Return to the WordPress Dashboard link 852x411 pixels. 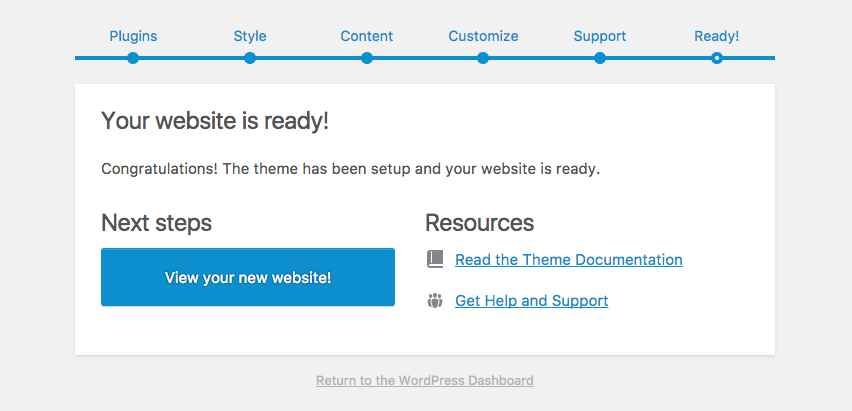click(x=424, y=381)
